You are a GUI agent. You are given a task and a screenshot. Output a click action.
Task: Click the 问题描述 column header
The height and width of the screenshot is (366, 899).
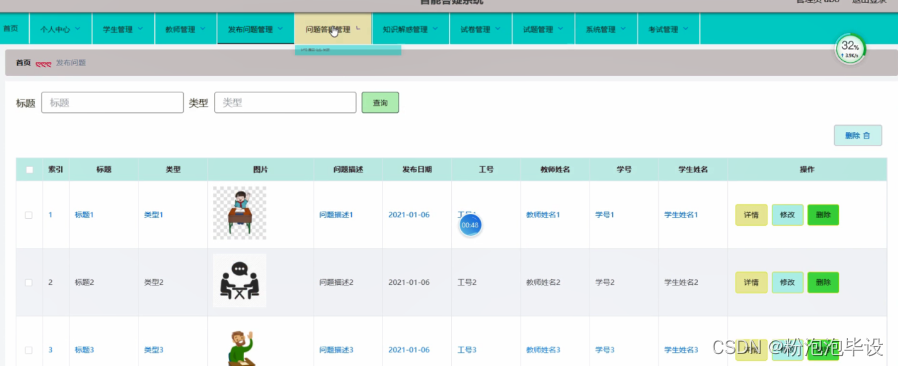[x=348, y=170]
